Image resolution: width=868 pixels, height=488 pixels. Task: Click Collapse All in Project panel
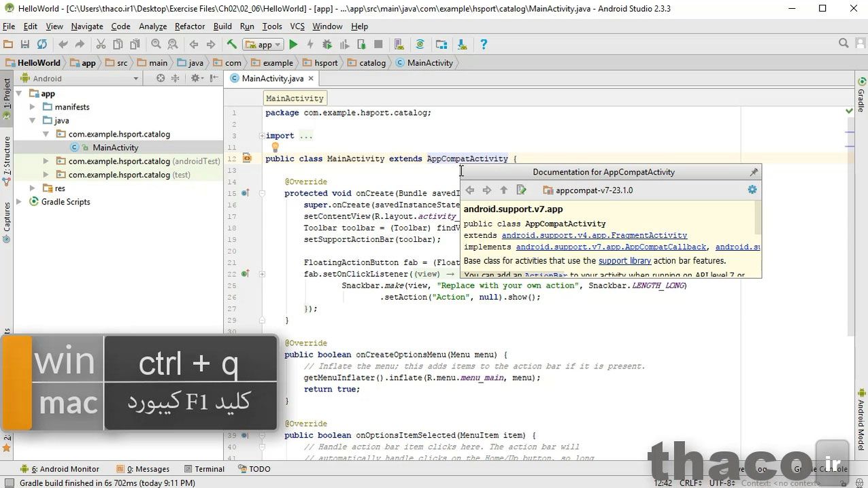(176, 78)
